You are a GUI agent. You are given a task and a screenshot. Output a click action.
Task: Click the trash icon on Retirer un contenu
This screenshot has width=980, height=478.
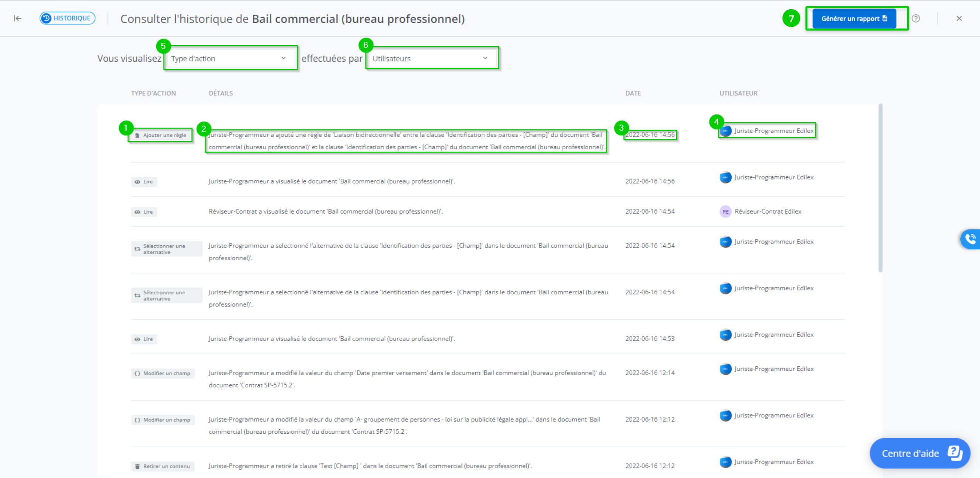(x=137, y=466)
